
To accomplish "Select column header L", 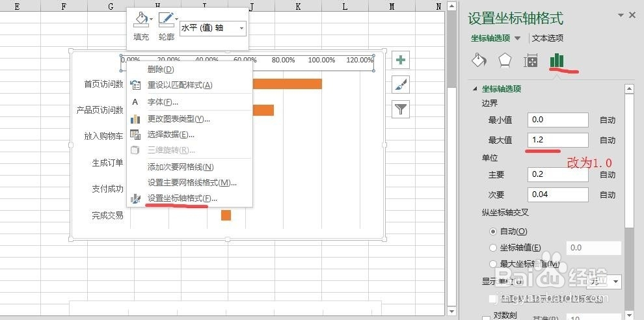I will (345, 6).
